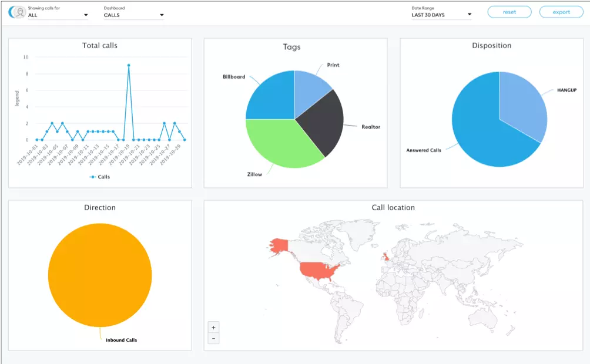Click the United Kingdom on the map
Image resolution: width=590 pixels, height=364 pixels.
point(385,257)
